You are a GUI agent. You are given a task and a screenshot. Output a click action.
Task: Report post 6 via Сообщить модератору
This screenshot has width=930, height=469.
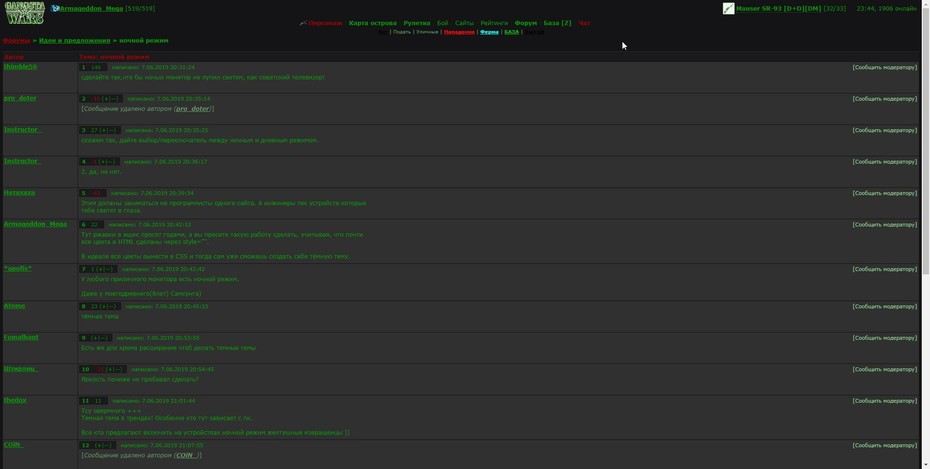point(884,225)
